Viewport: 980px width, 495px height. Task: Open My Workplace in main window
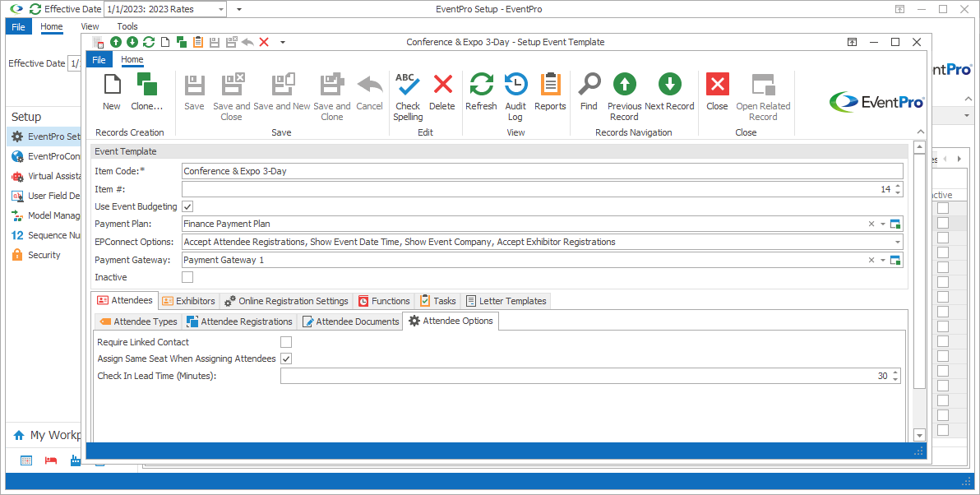(x=48, y=435)
